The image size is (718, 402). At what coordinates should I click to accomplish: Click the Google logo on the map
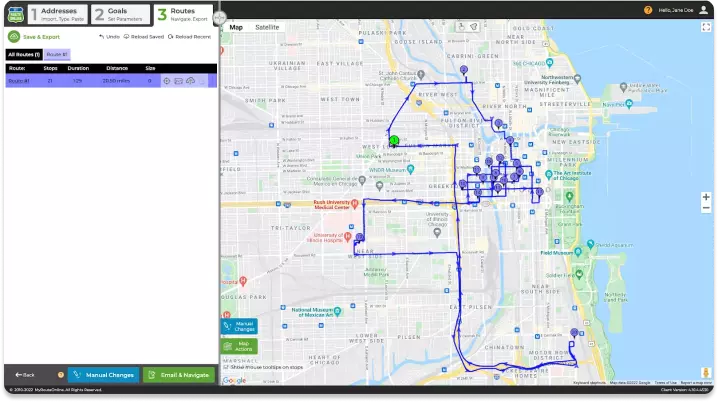234,380
